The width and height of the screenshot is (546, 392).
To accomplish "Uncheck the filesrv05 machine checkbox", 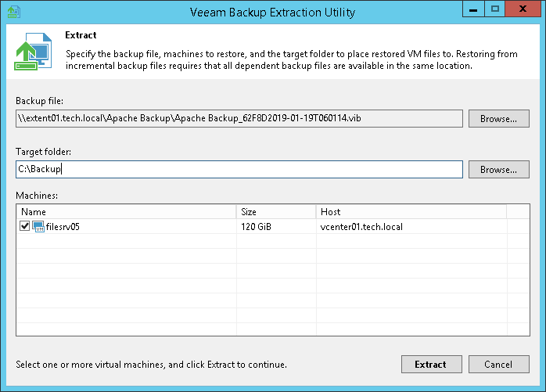I will click(25, 227).
